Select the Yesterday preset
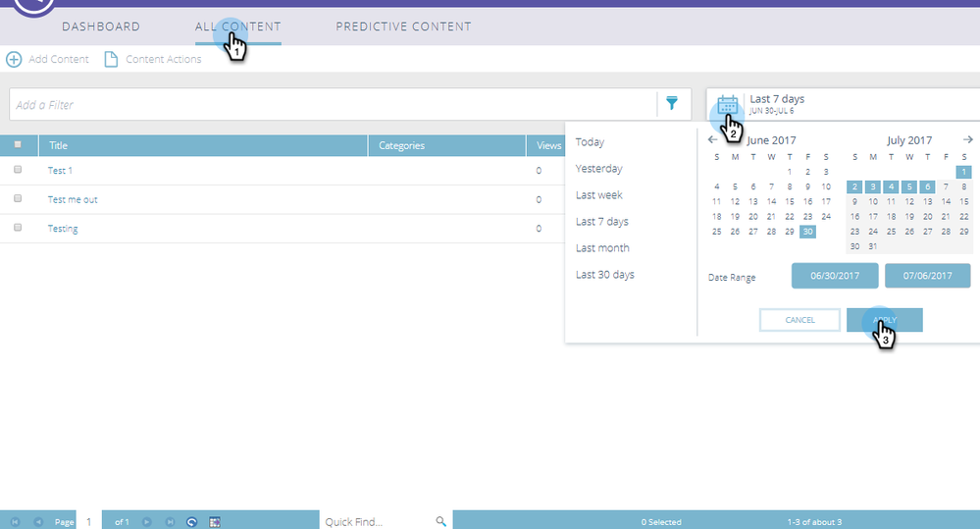Image resolution: width=980 pixels, height=529 pixels. tap(598, 168)
